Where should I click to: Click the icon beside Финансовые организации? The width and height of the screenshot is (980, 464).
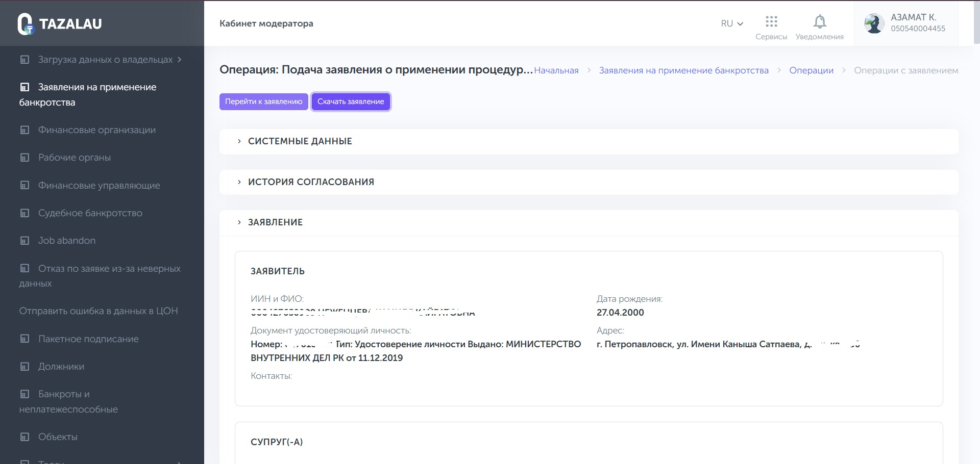click(24, 130)
